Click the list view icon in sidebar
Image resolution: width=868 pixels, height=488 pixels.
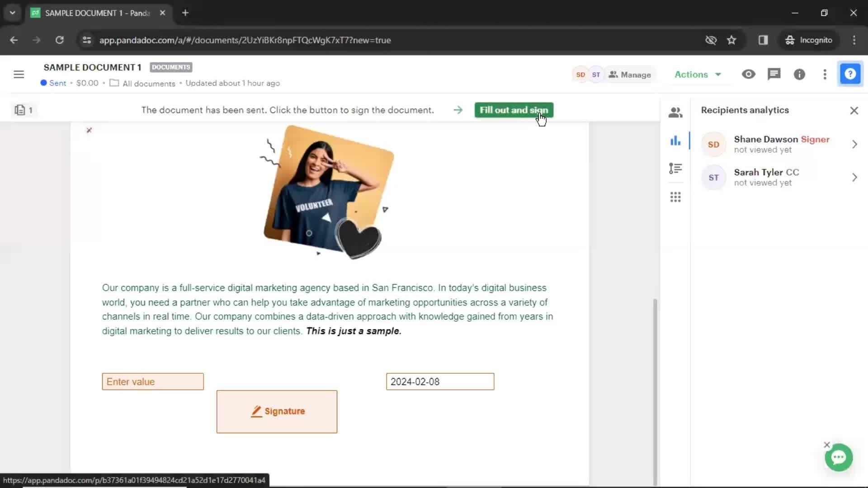click(x=677, y=169)
